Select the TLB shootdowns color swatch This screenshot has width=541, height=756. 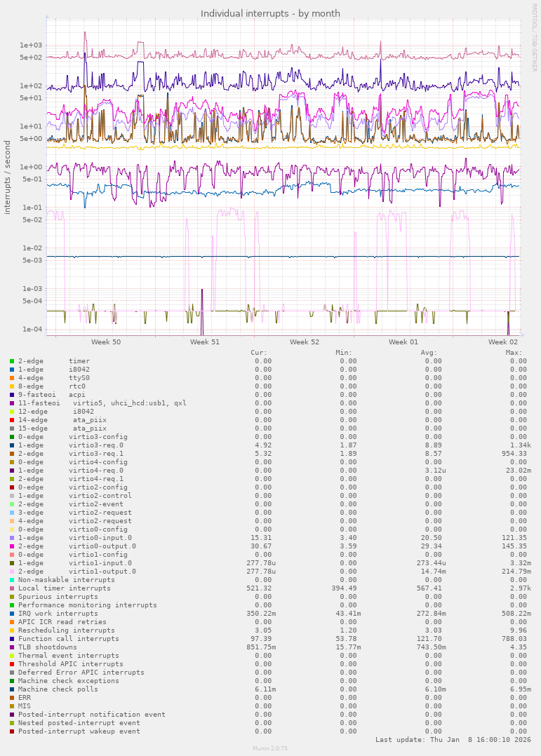12,647
